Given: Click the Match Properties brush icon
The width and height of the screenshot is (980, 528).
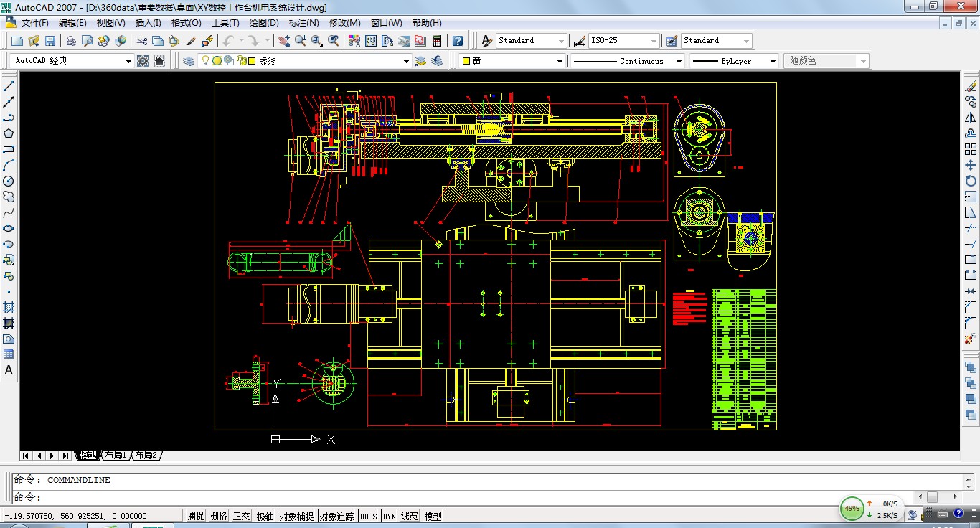Looking at the screenshot, I should coord(192,41).
